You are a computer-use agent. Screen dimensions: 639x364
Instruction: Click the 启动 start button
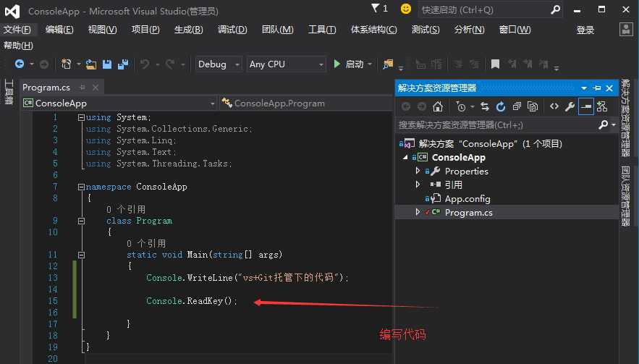(x=348, y=64)
